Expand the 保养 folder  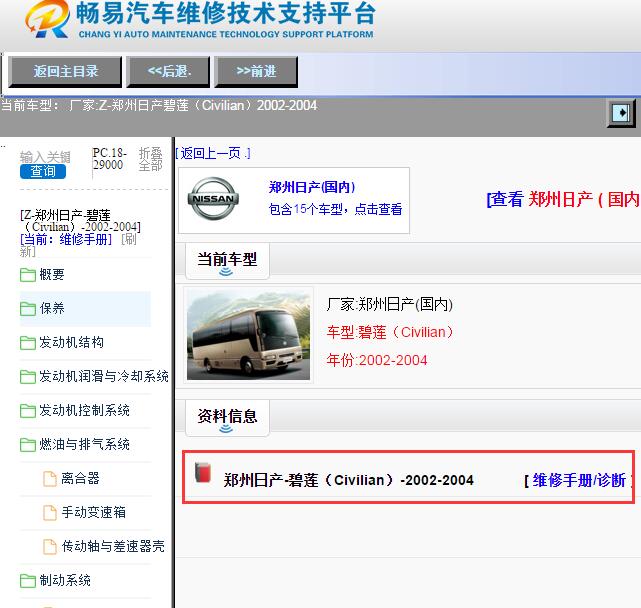click(x=52, y=308)
